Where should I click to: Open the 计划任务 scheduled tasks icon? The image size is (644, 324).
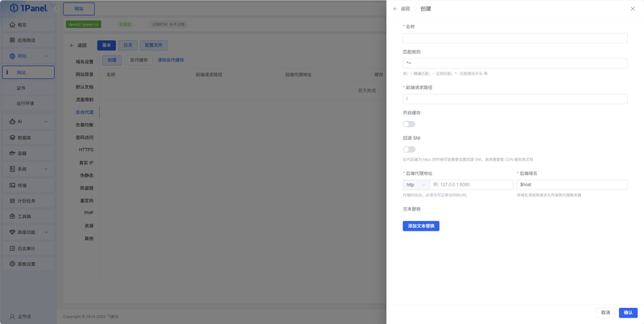[x=12, y=201]
